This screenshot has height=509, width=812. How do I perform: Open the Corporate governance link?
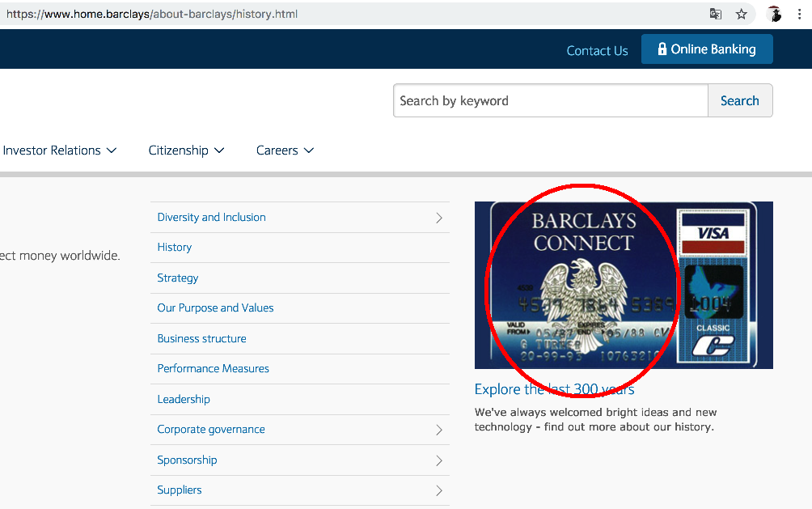click(211, 429)
